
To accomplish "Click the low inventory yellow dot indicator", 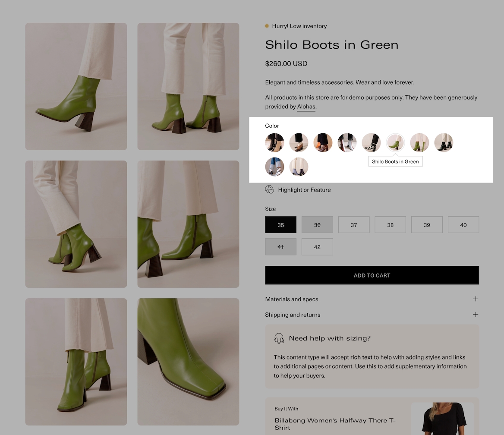I will coord(267,26).
